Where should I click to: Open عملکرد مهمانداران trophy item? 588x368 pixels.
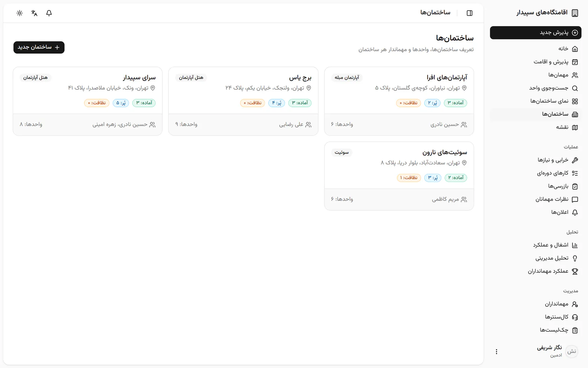pyautogui.click(x=535, y=271)
